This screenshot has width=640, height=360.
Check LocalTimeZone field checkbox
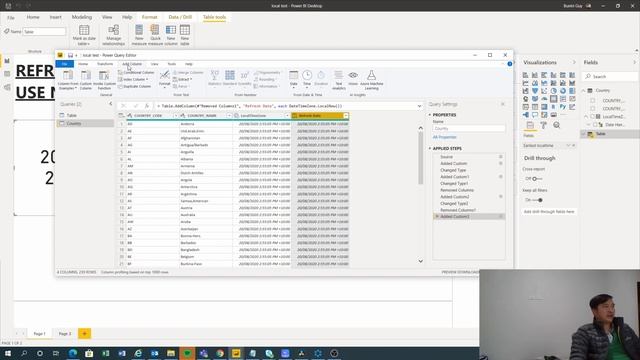pyautogui.click(x=593, y=117)
